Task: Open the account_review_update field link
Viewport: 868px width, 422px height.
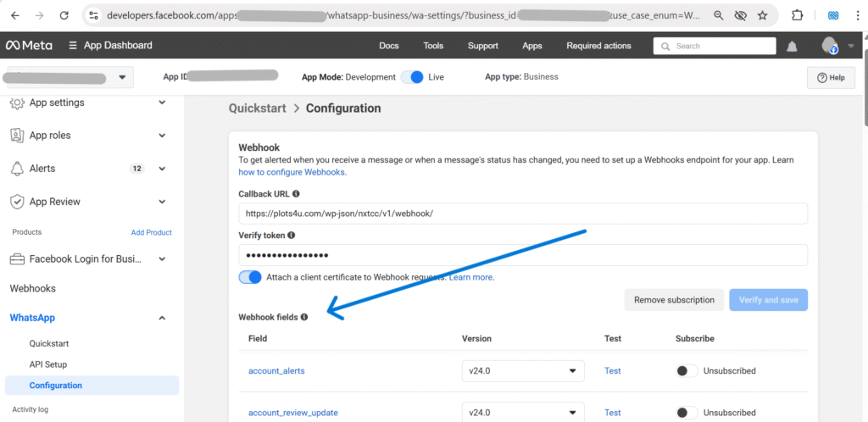Action: [293, 413]
